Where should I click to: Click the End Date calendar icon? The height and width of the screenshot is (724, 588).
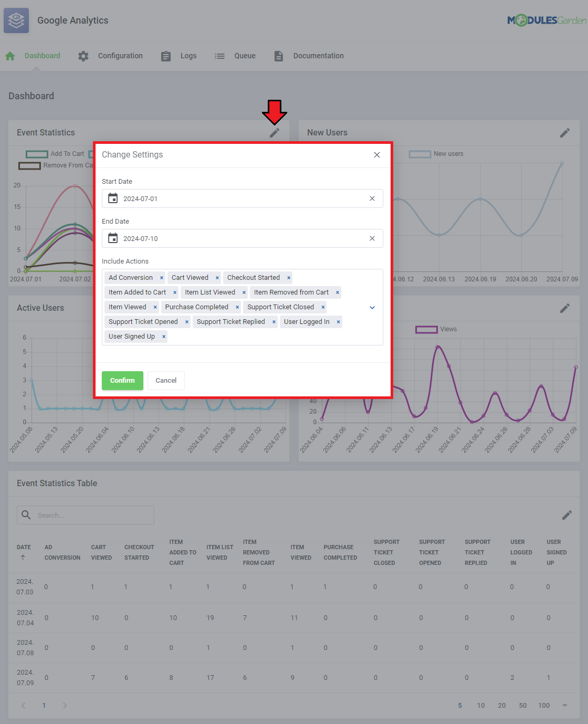click(113, 238)
